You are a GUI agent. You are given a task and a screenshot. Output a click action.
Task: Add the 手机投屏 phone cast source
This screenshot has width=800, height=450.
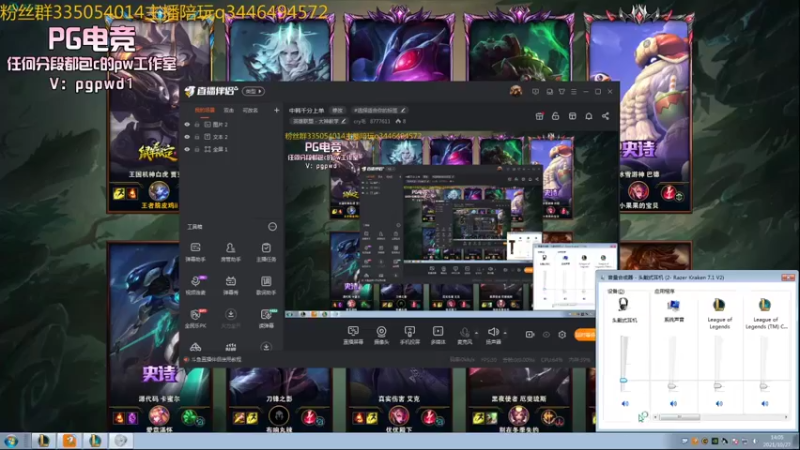410,335
